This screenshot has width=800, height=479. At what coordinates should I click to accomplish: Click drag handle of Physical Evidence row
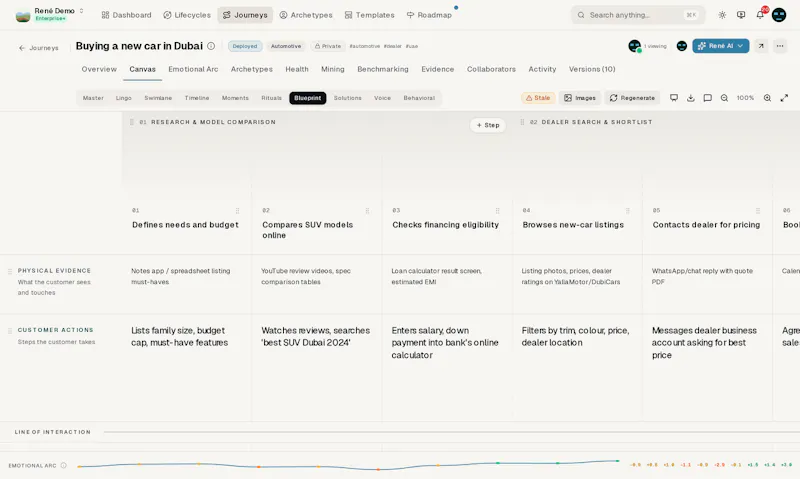click(x=10, y=271)
